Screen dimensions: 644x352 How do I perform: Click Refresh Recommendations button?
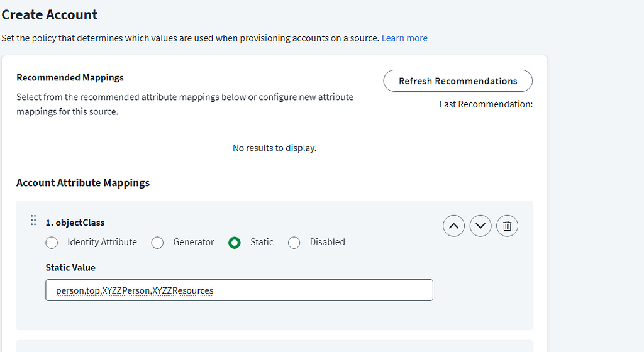point(458,81)
